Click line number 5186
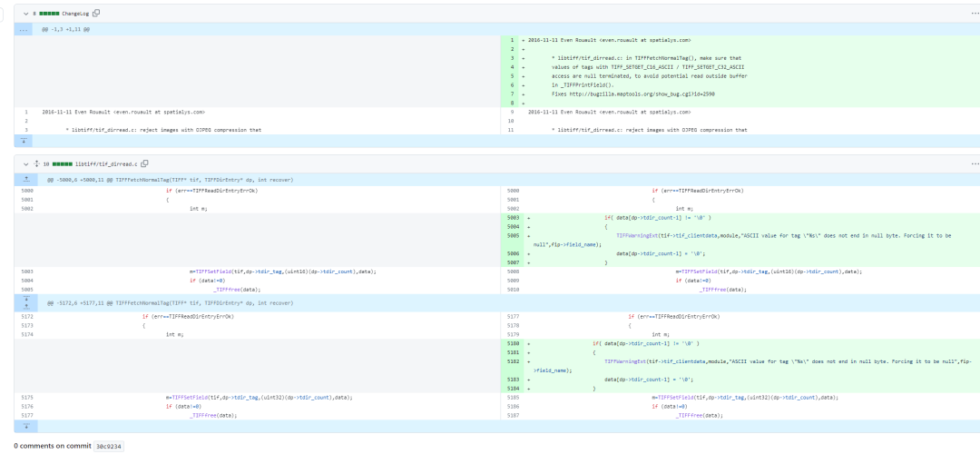980x454 pixels. [514, 407]
